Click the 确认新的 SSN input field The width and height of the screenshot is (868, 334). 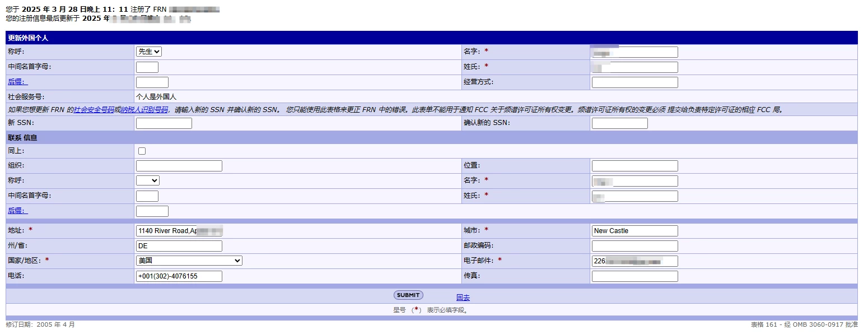619,123
